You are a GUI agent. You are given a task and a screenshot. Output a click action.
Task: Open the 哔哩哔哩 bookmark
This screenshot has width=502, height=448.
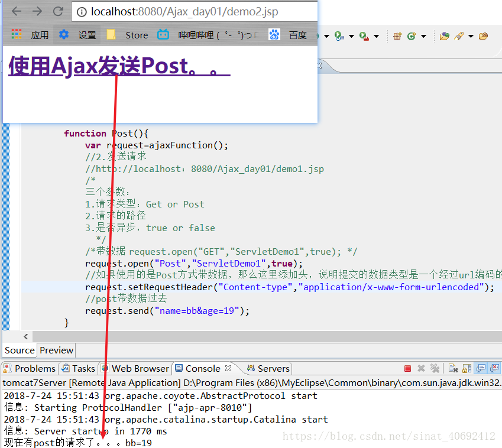click(x=208, y=34)
